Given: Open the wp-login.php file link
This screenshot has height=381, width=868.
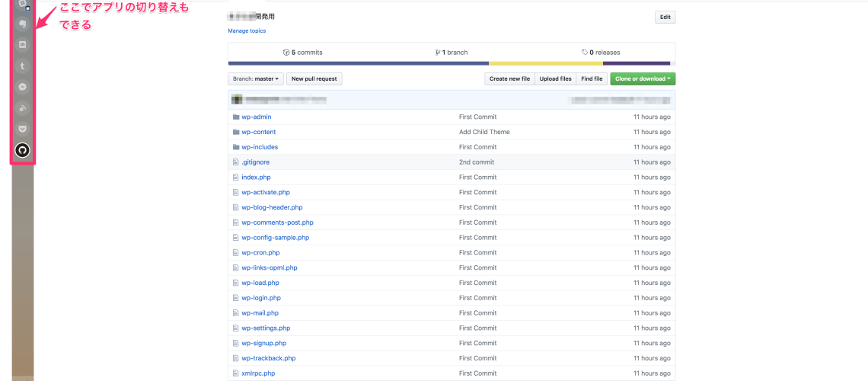Looking at the screenshot, I should click(261, 298).
